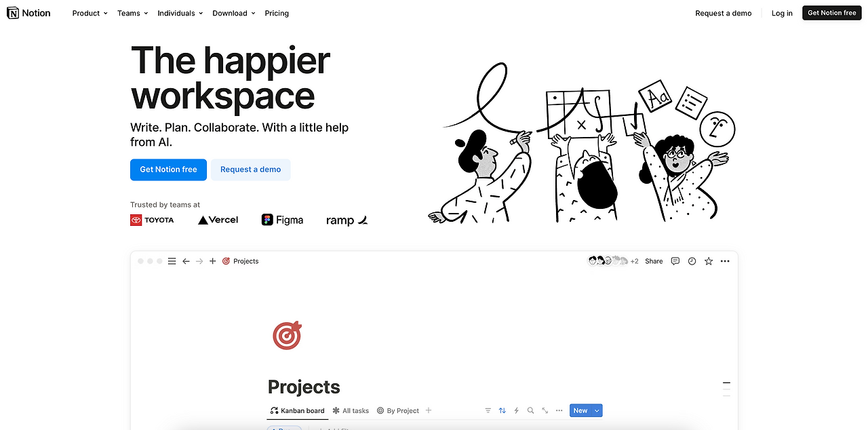Add new page with plus icon beside arrows

tap(213, 261)
